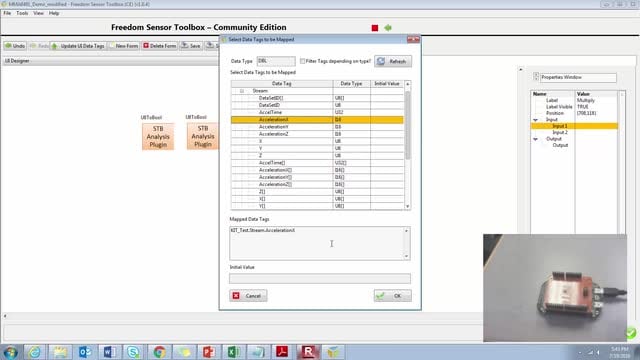Select the AccelerationY data tag row
Screen dimensions: 640x360
tap(317, 127)
